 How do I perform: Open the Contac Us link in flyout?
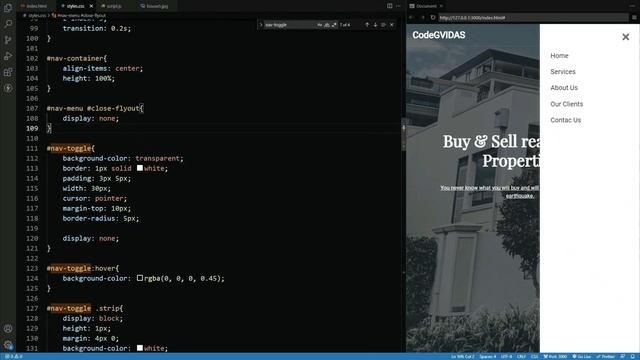click(x=566, y=120)
